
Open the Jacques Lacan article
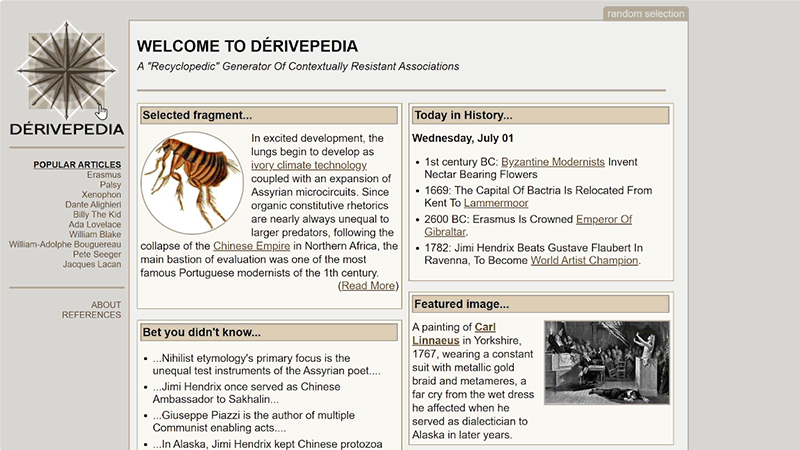pos(92,264)
